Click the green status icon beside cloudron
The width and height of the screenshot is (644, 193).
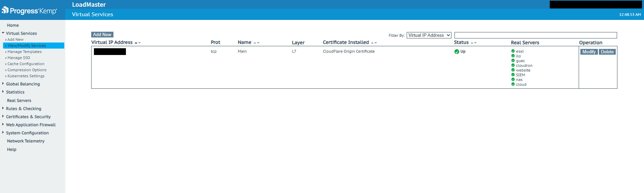coord(513,65)
